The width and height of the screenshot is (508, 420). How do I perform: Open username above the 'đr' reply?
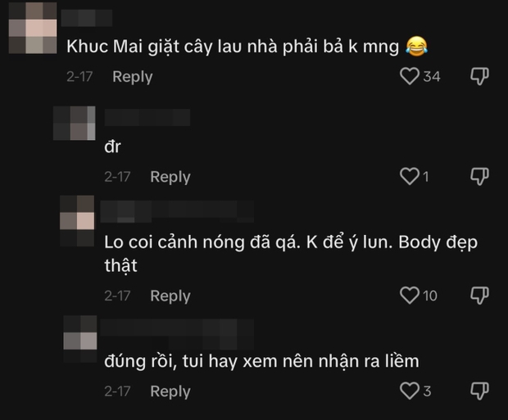[147, 117]
